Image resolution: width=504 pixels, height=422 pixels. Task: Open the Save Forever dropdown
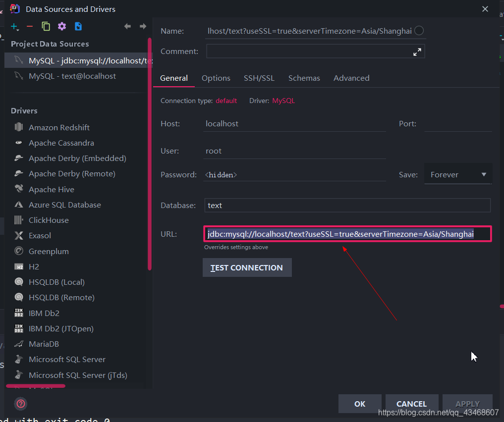tap(458, 175)
